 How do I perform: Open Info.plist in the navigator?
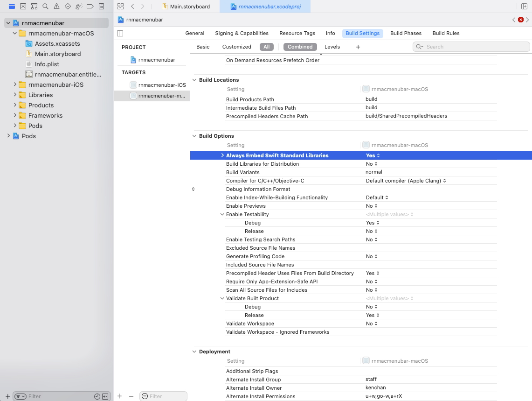click(47, 64)
